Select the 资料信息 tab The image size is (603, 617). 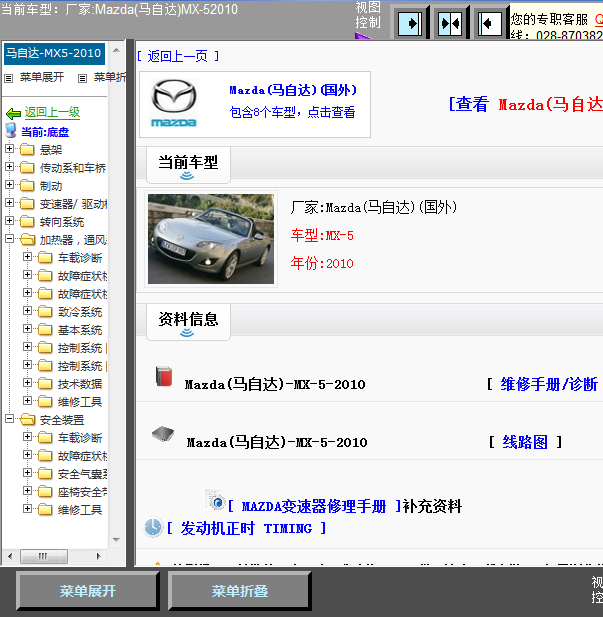[188, 321]
